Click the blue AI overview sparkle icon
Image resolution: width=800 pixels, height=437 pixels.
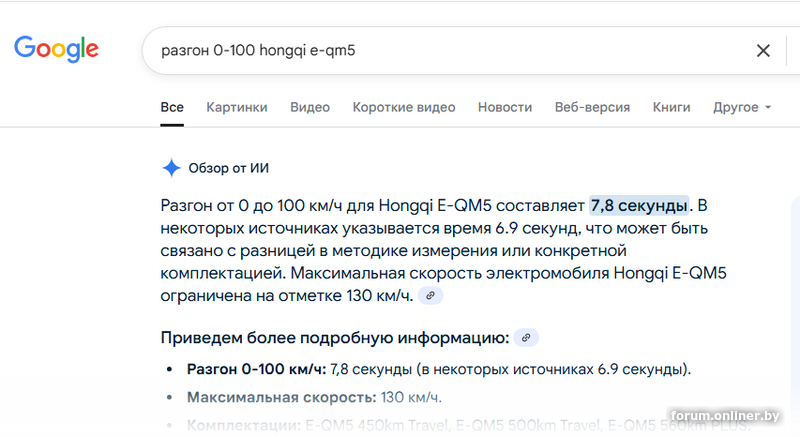coord(171,168)
